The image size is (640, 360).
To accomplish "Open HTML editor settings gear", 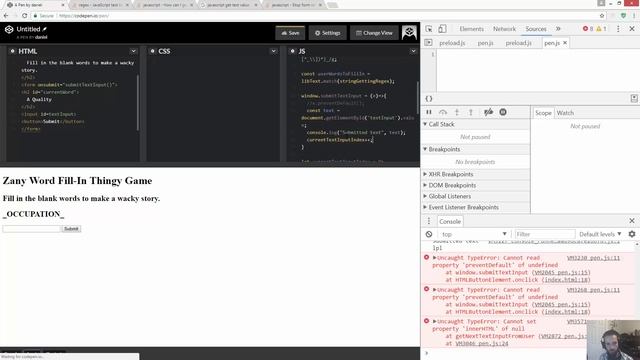I will tap(12, 51).
